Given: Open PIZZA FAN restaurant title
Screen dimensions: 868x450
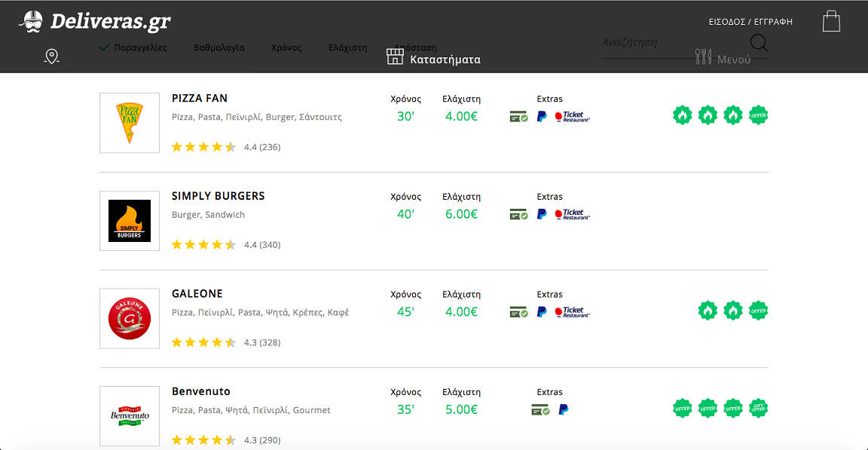Looking at the screenshot, I should [199, 99].
